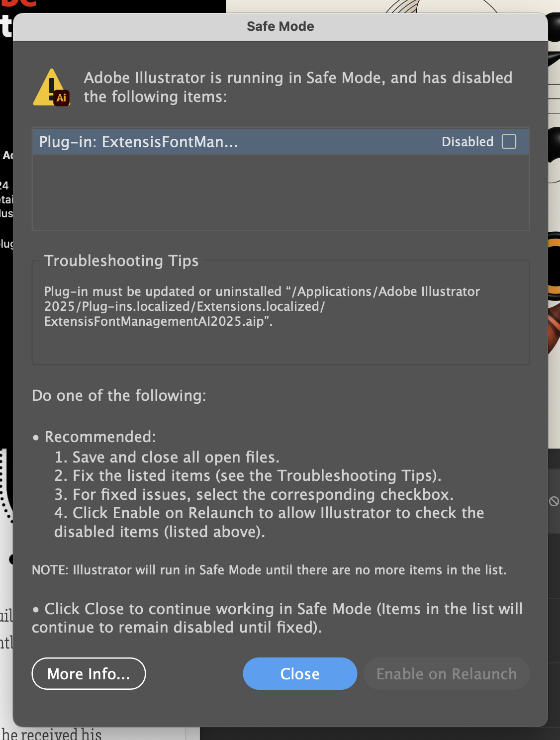Click the Recommended bullet heading

100,437
